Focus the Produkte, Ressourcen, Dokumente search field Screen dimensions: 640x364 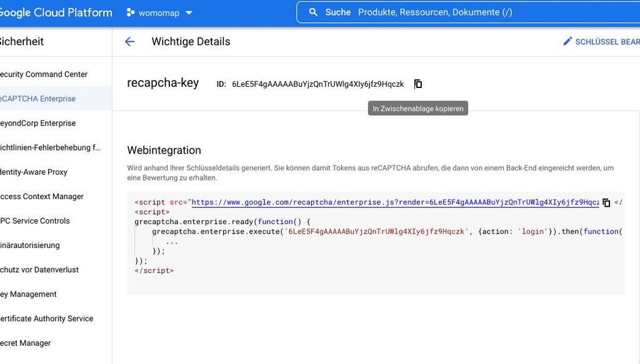468,12
